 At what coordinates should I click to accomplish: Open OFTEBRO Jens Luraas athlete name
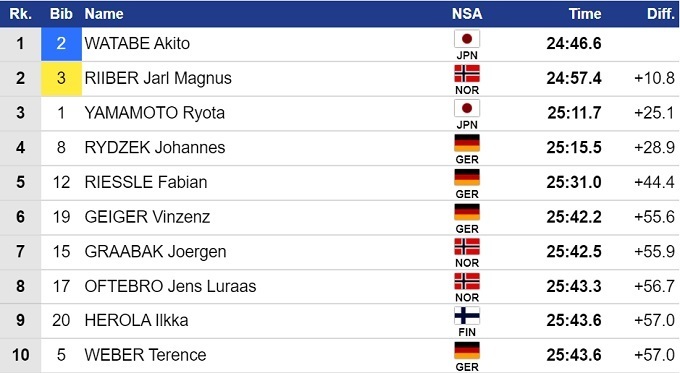point(170,286)
